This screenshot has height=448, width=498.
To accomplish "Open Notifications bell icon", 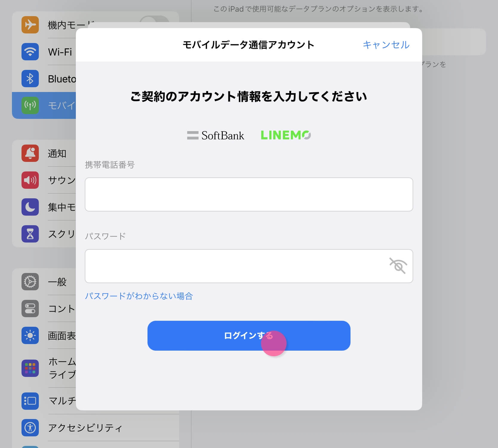I will click(30, 153).
